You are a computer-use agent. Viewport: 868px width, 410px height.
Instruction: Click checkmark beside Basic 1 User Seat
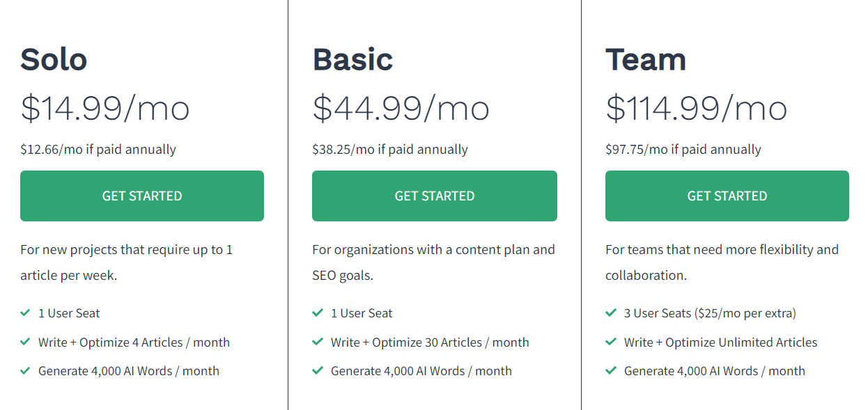click(318, 313)
